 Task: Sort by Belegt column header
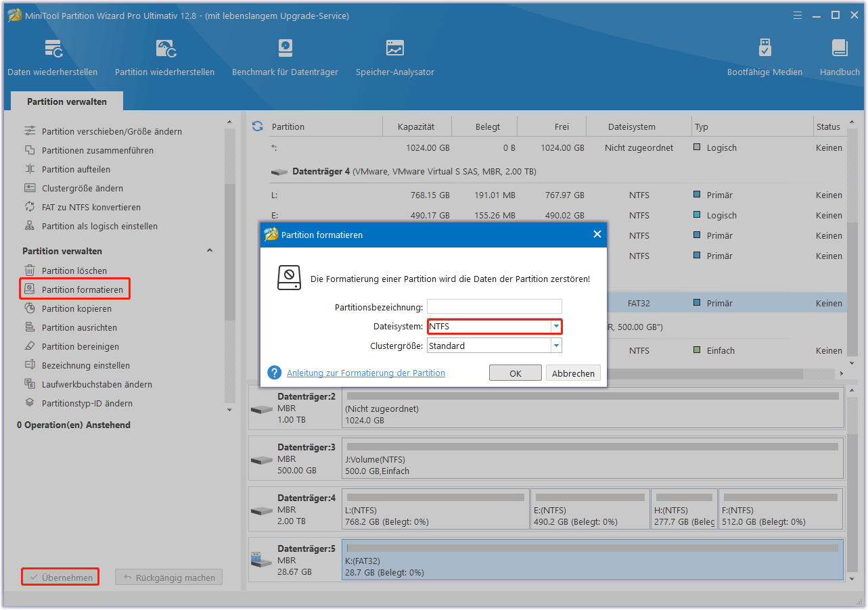click(x=488, y=126)
